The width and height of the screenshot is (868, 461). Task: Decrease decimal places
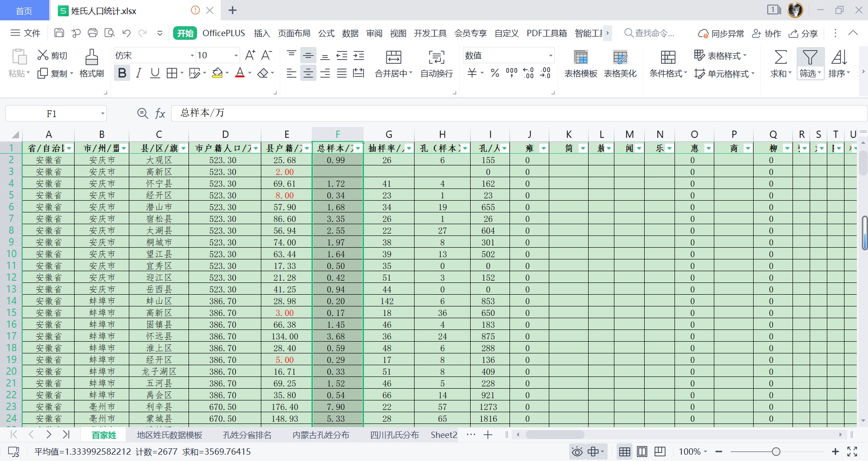[x=546, y=73]
